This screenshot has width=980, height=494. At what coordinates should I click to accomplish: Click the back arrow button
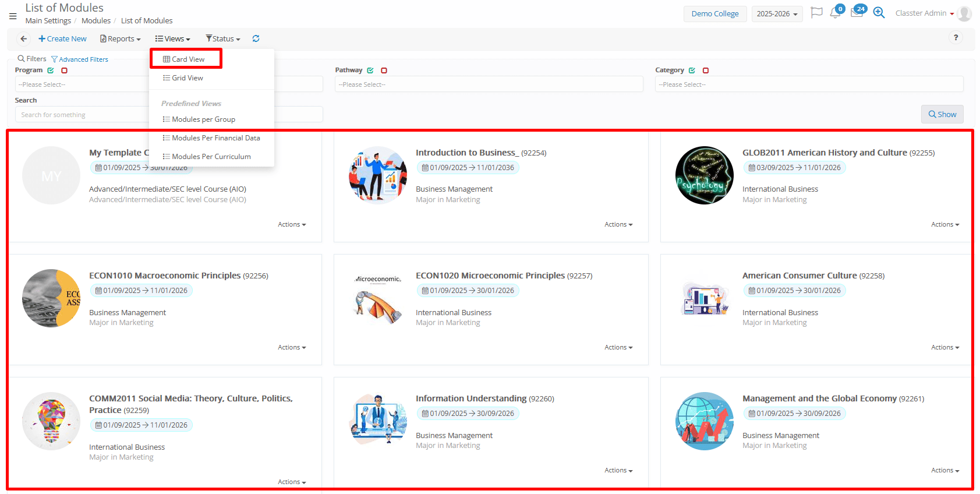[x=23, y=39]
